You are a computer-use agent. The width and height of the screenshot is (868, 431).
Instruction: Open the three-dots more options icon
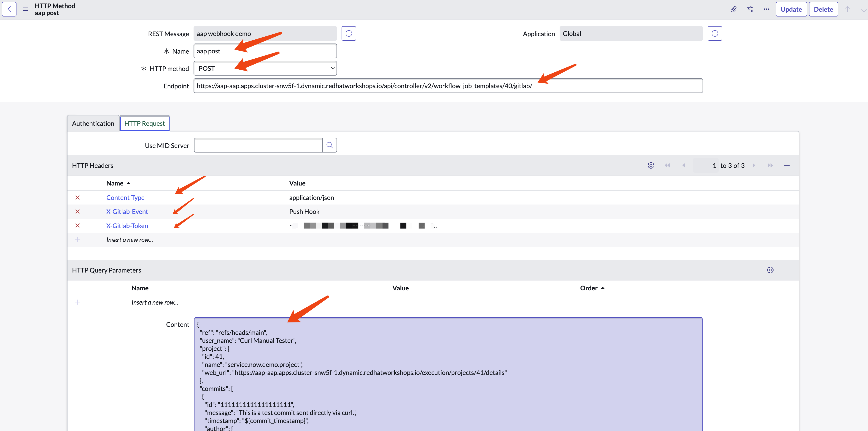766,9
